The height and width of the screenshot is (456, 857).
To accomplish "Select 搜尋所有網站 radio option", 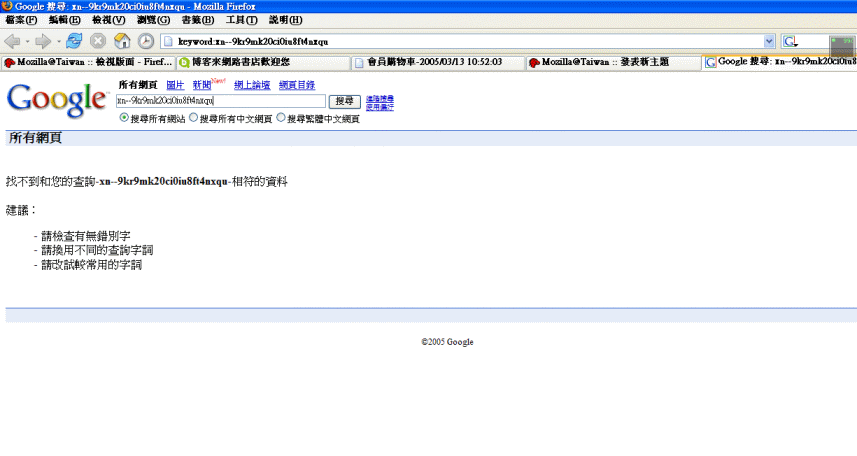I will (x=124, y=118).
